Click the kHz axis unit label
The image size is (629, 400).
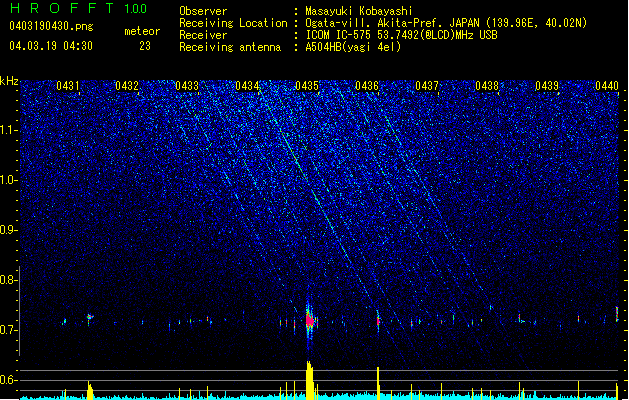tap(9, 81)
